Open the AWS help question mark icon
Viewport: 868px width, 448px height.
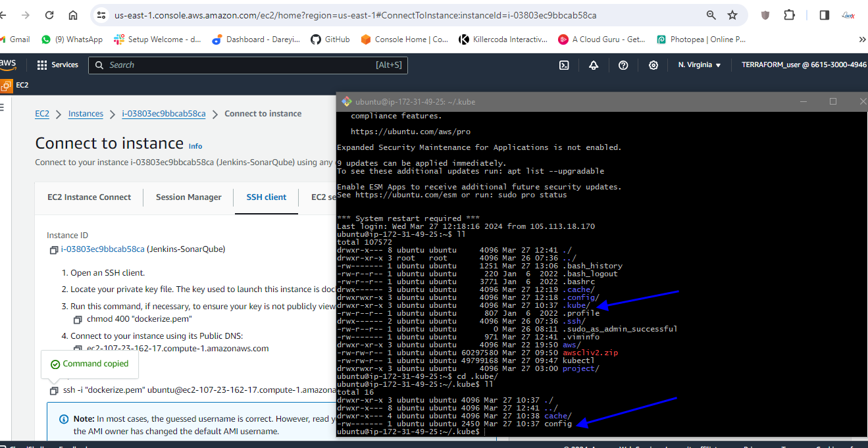[623, 65]
